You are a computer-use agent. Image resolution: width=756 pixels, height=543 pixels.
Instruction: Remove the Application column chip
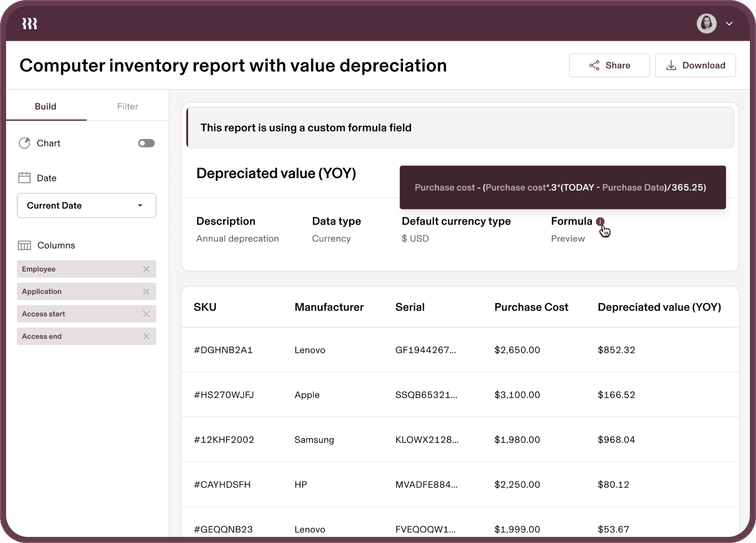click(x=146, y=291)
